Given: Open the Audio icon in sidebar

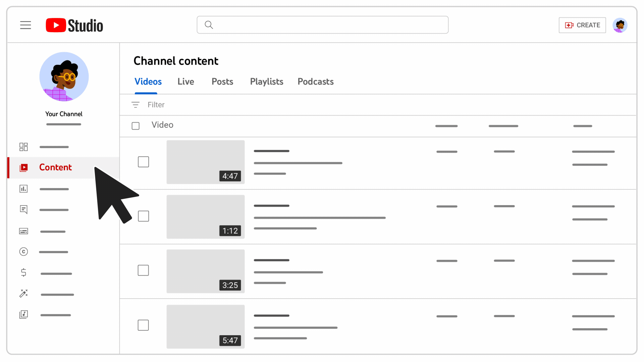Looking at the screenshot, I should pos(23,314).
